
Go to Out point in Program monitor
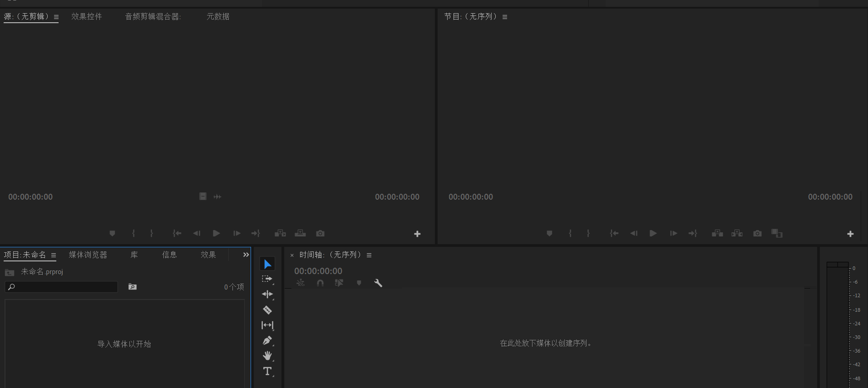point(692,233)
